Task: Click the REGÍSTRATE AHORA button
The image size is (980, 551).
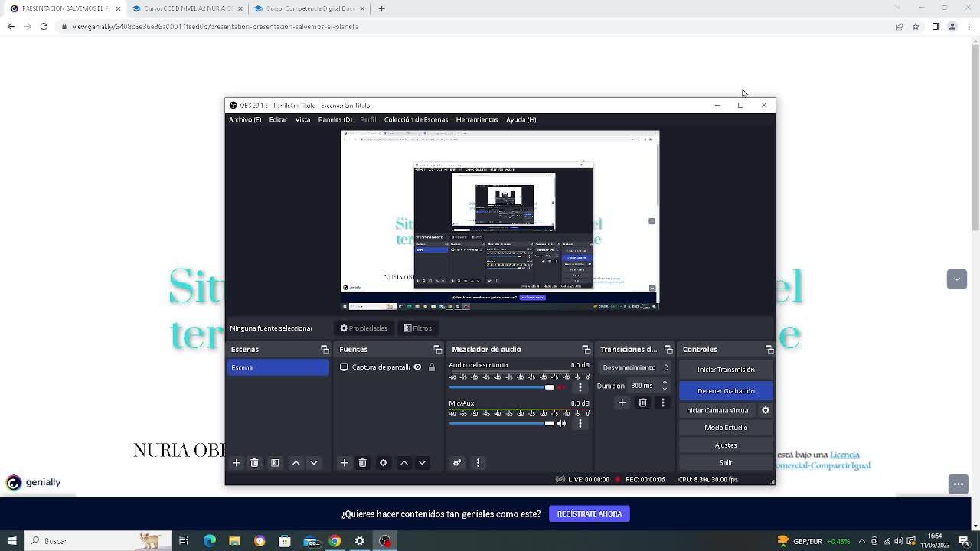Action: pyautogui.click(x=589, y=514)
